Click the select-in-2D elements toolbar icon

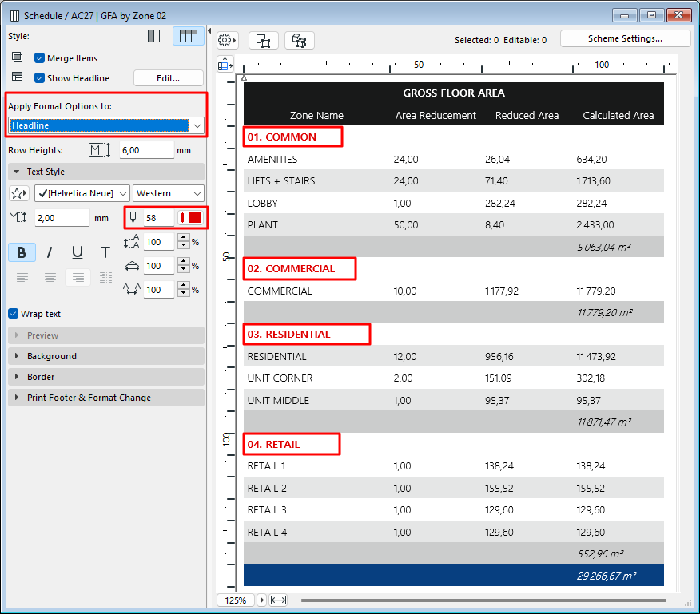tap(263, 40)
